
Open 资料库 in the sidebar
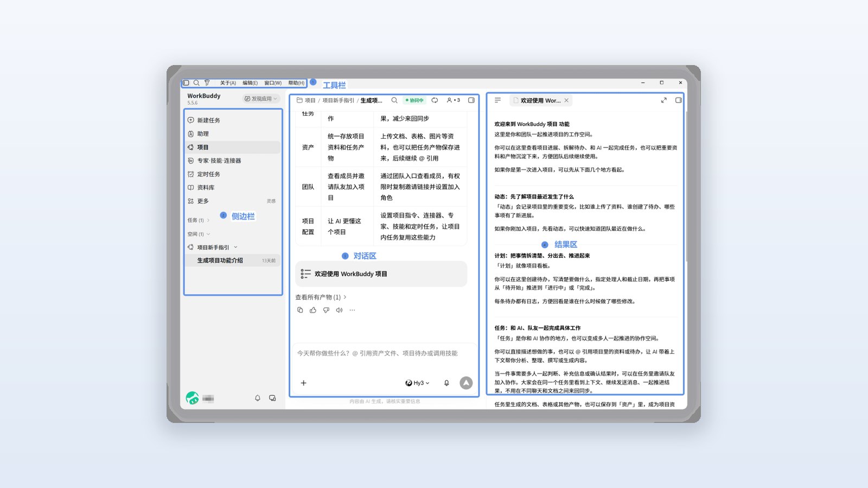point(233,188)
